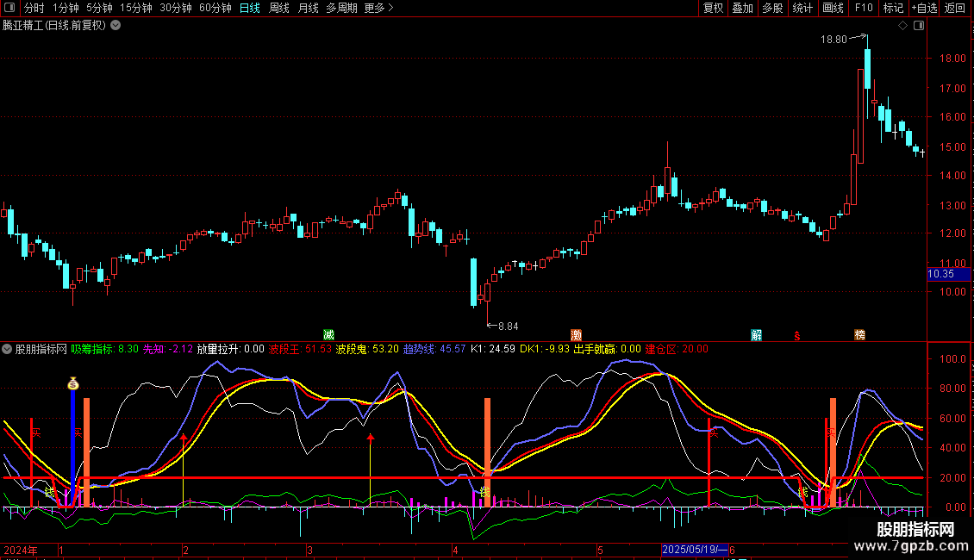Image resolution: width=974 pixels, height=560 pixels.
Task: Click the 出手就赢 0.00 readout
Action: (x=607, y=349)
